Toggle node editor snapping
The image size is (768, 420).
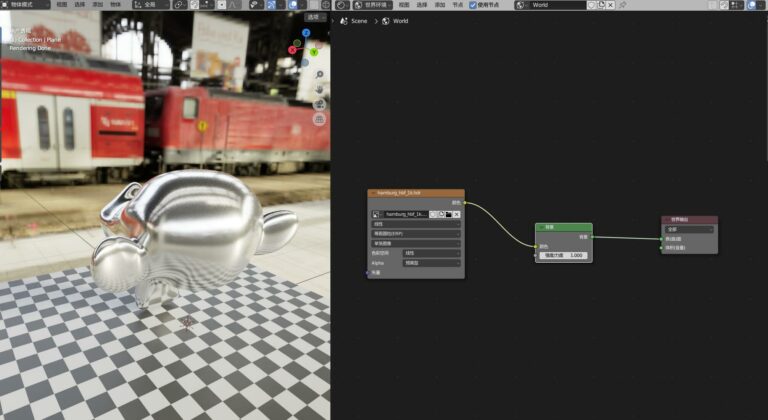724,5
